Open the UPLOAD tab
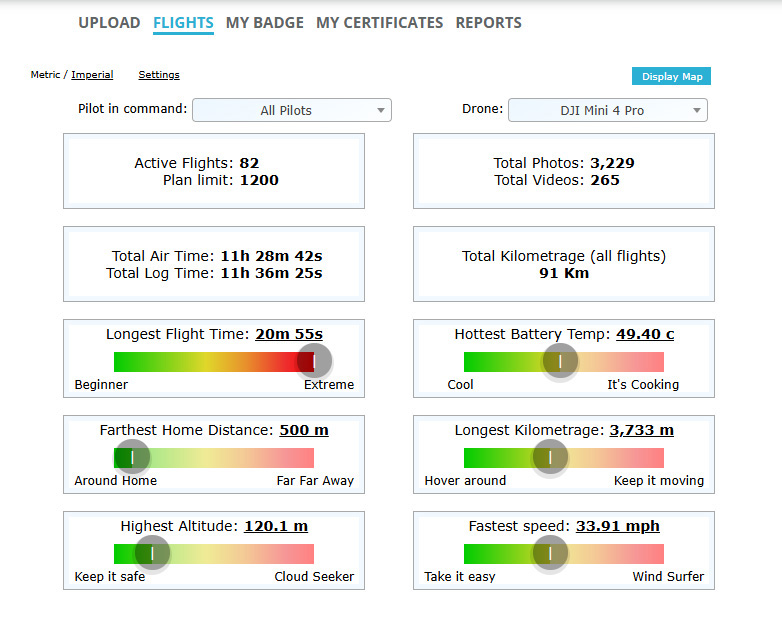 click(109, 23)
